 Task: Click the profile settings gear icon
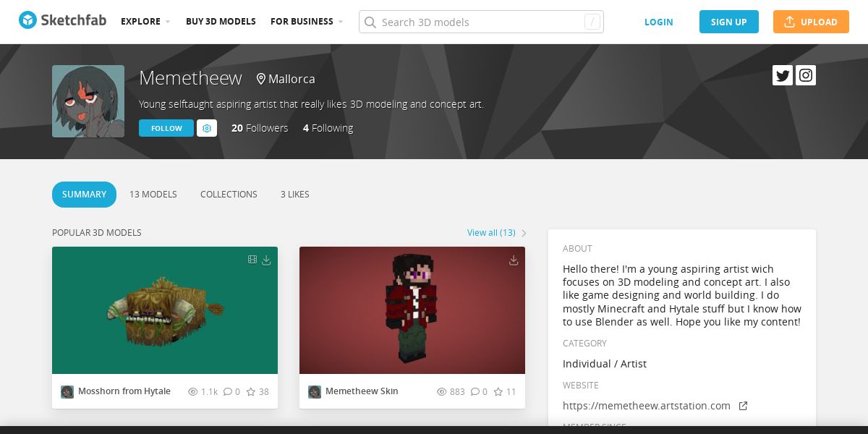[x=207, y=128]
